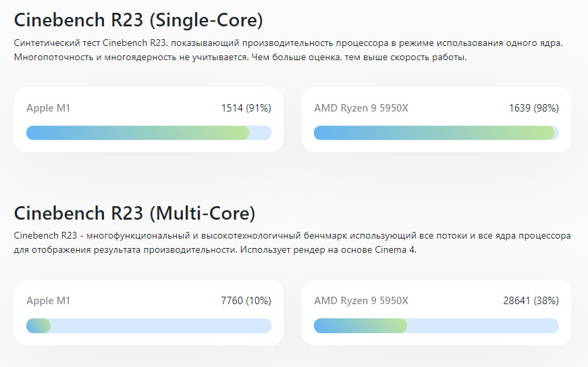The height and width of the screenshot is (367, 588).
Task: Click the words Cinema 4 in multi-core description
Action: click(398, 250)
